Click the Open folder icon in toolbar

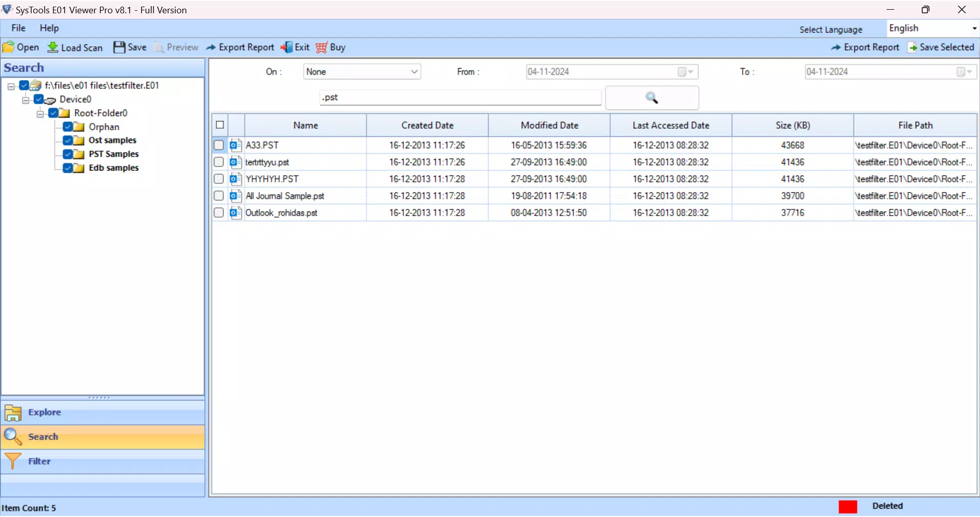[9, 48]
